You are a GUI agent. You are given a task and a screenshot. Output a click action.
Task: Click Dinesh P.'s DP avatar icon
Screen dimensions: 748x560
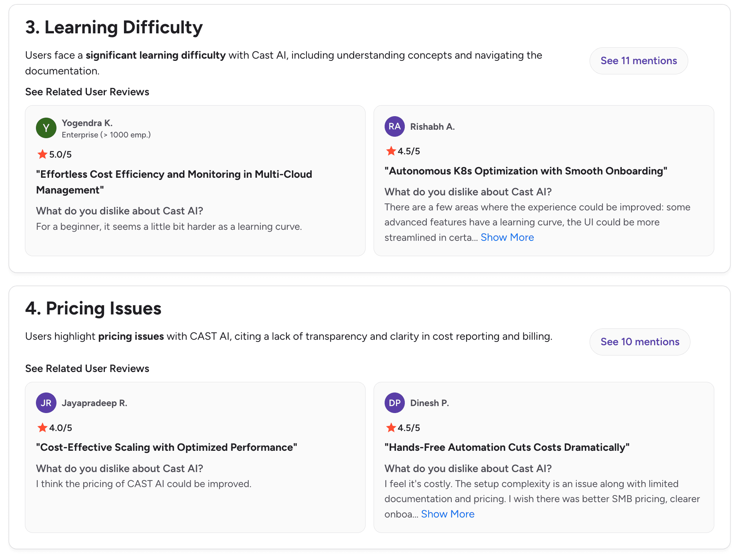tap(395, 403)
